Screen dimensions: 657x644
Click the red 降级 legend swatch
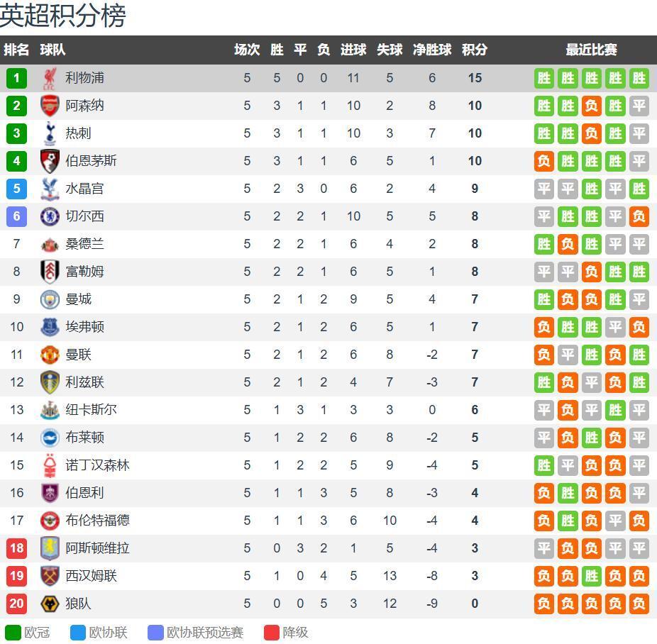272,633
